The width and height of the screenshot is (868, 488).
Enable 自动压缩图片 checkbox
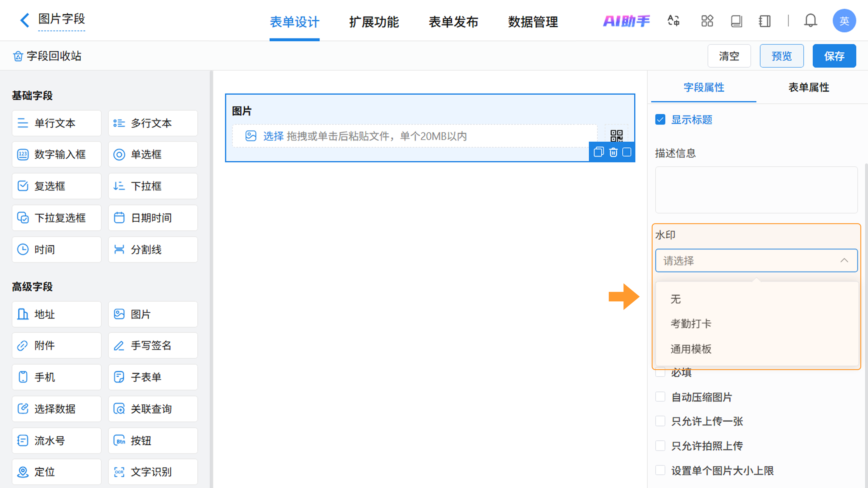(x=660, y=396)
